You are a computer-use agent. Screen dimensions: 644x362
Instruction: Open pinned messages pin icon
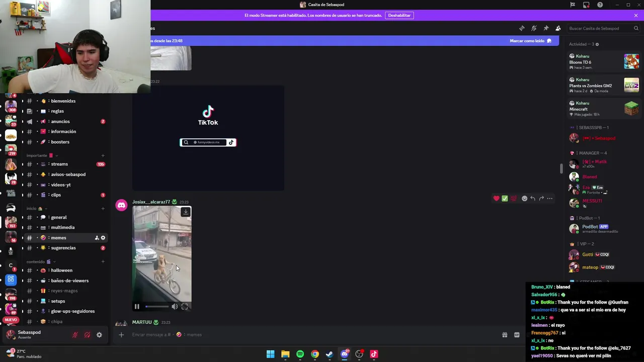coord(546,28)
